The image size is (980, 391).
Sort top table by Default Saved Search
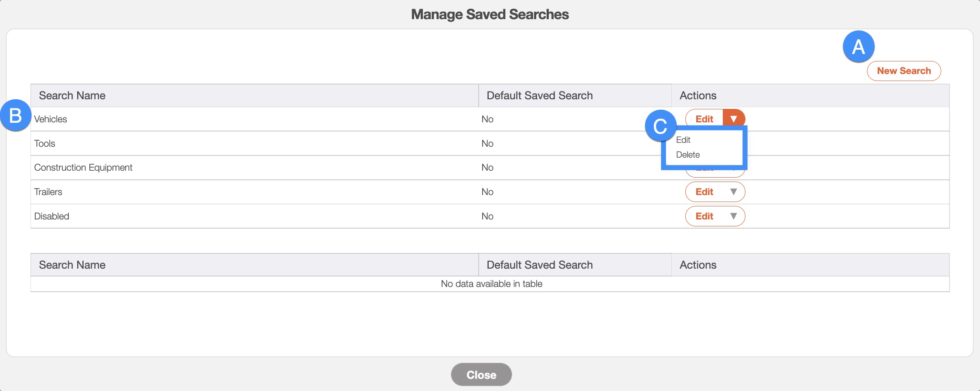coord(539,96)
